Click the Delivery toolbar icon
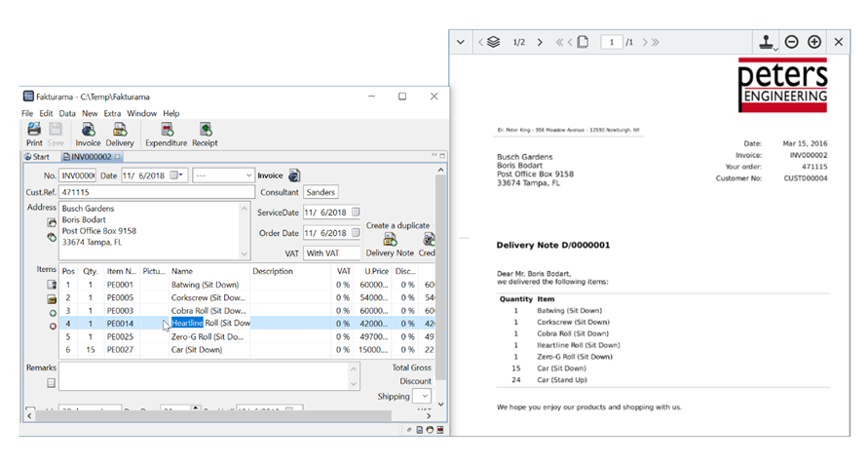This screenshot has width=868, height=466. pyautogui.click(x=120, y=134)
